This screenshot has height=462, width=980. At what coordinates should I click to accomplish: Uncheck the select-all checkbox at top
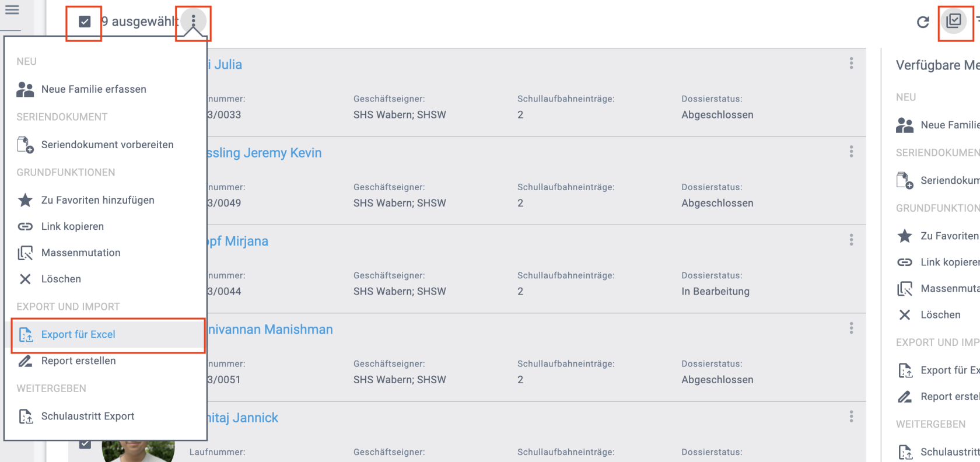pyautogui.click(x=85, y=22)
